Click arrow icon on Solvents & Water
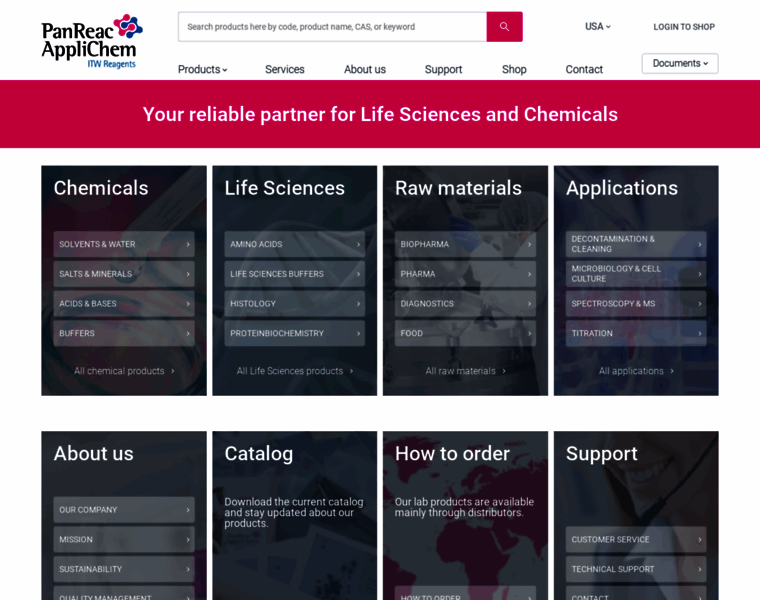The width and height of the screenshot is (760, 600). pos(187,244)
